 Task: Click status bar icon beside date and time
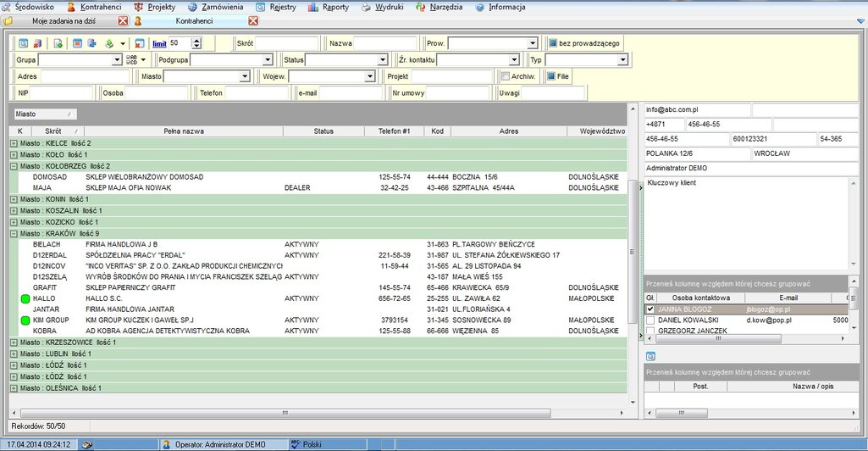87,444
